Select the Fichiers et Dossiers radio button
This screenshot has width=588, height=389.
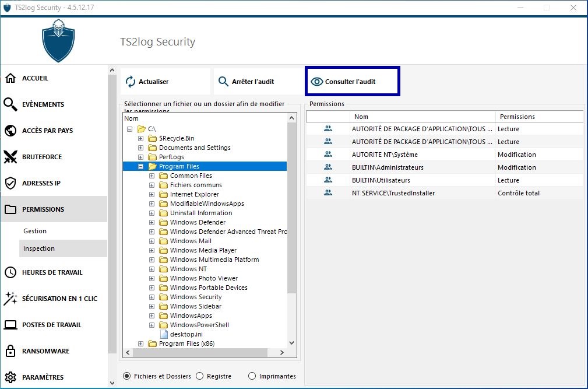pos(127,376)
